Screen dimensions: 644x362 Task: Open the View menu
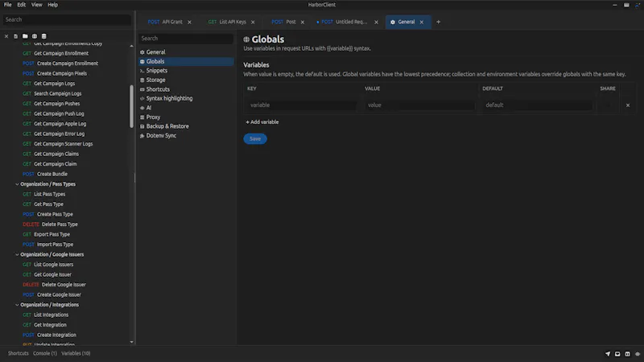pos(36,5)
